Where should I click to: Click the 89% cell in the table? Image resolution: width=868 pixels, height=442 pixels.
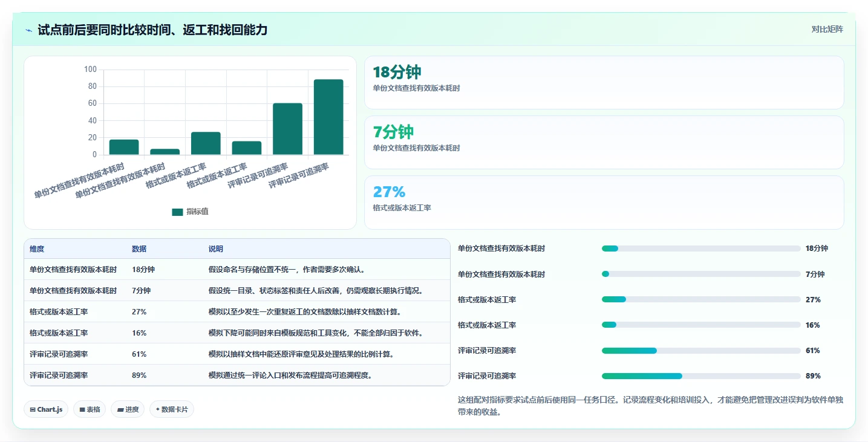(x=139, y=375)
